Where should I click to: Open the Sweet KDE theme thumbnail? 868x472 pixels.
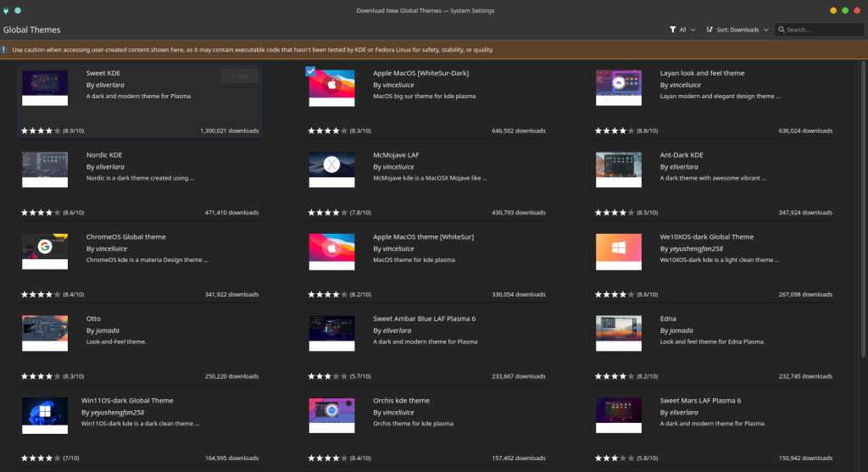(45, 87)
